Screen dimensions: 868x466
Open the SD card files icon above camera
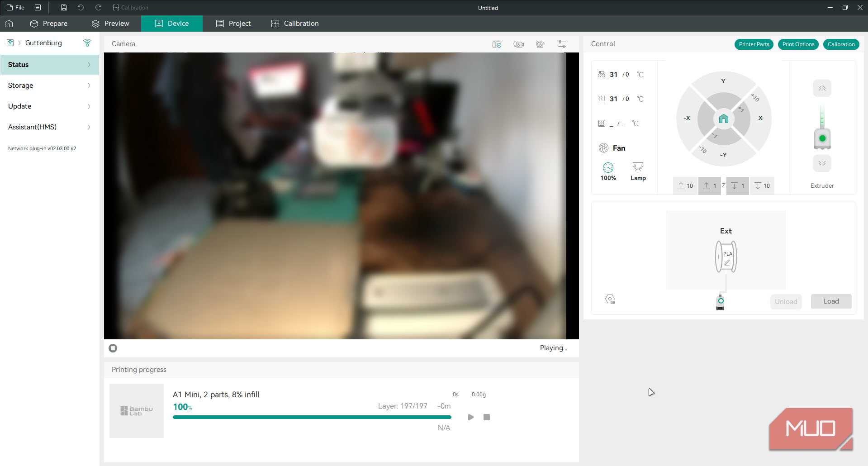tap(497, 44)
